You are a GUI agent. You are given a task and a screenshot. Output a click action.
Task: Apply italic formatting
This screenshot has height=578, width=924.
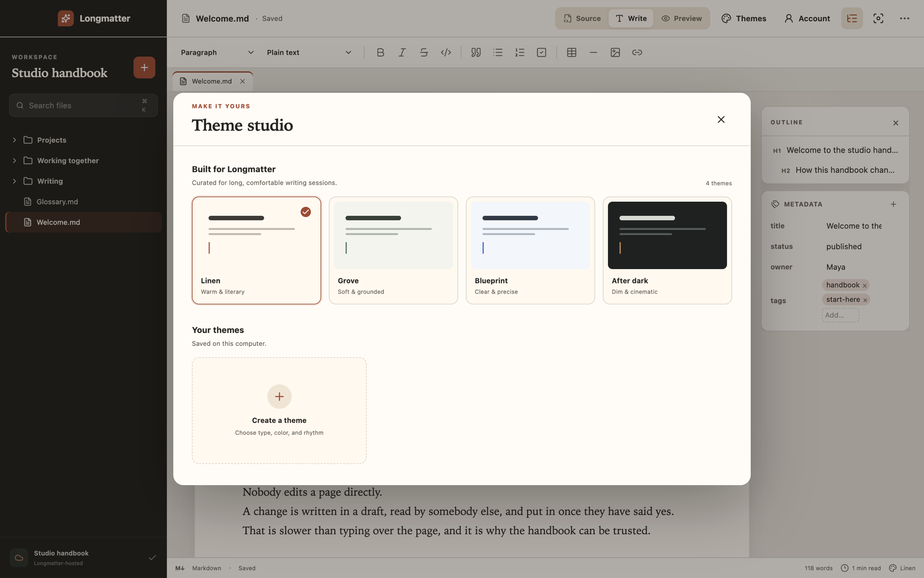coord(402,52)
